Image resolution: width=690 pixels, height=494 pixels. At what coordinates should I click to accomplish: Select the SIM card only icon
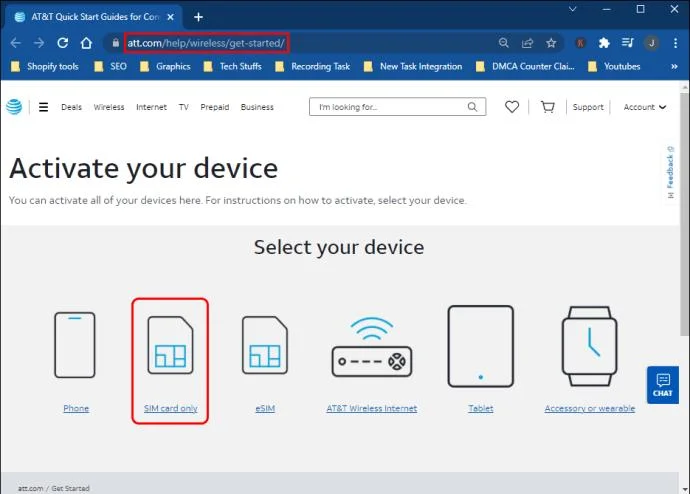point(170,345)
